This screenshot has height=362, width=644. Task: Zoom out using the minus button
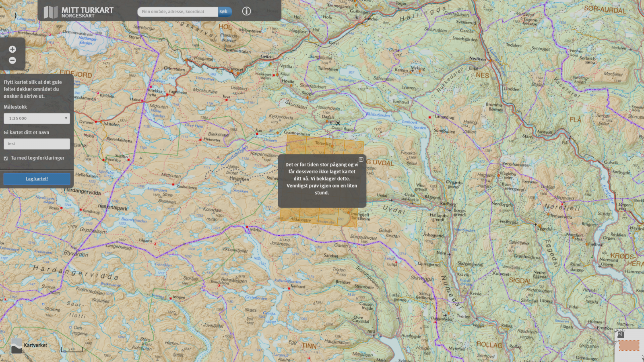12,60
